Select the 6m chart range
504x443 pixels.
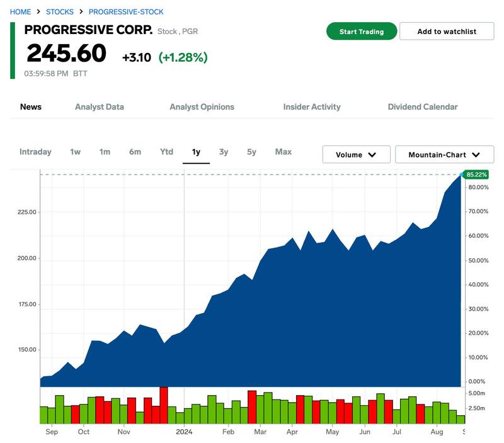click(135, 152)
